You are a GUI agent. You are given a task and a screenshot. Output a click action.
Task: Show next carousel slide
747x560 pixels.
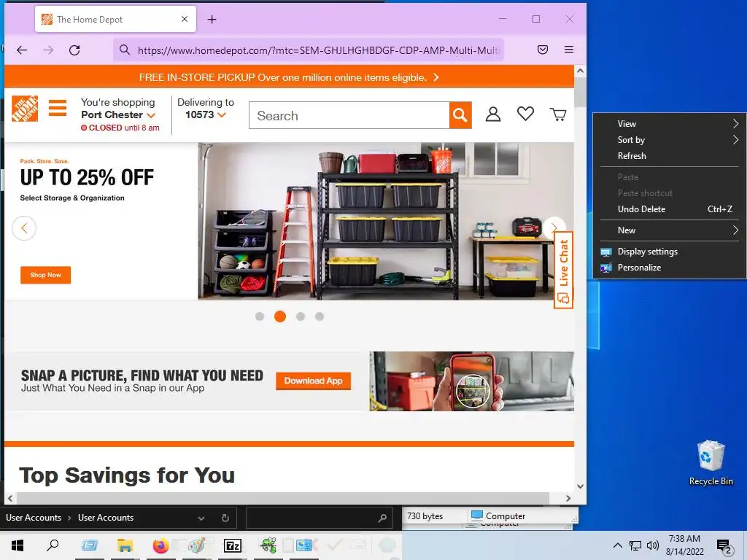pos(554,228)
